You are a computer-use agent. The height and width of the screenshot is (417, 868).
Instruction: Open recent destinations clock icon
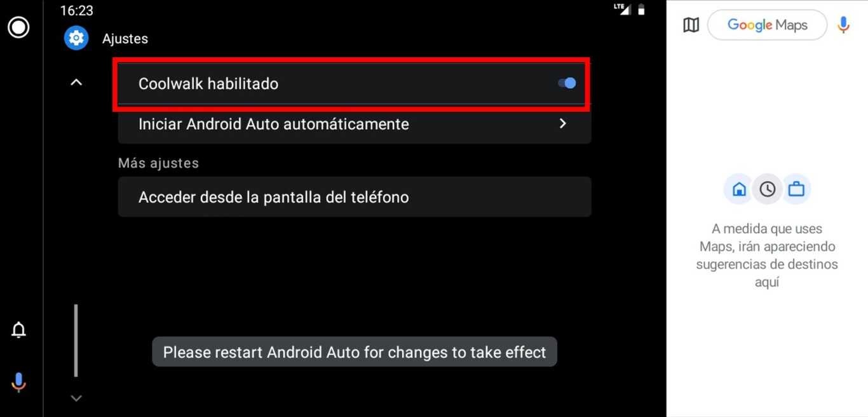[768, 189]
